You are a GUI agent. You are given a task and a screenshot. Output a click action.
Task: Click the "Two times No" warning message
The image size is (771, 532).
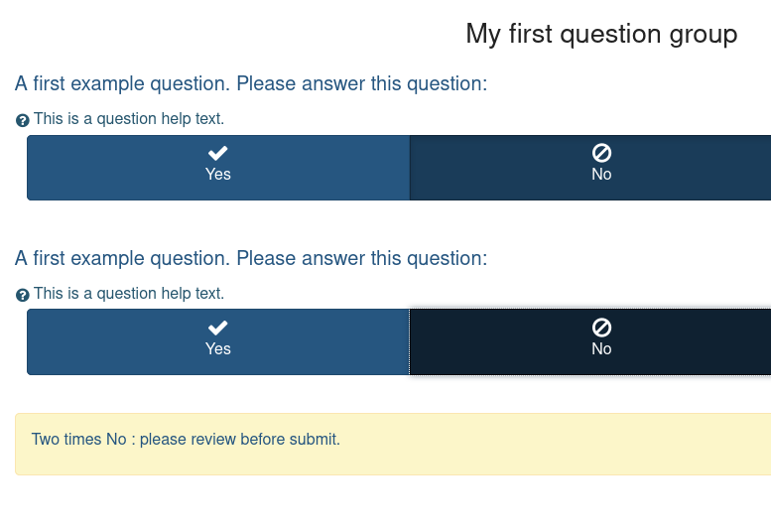pos(186,439)
